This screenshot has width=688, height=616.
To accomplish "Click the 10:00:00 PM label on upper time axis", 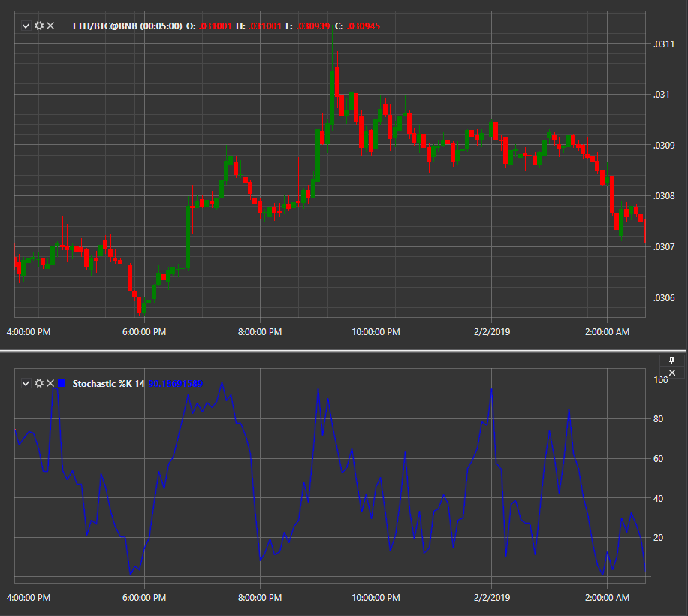I will tap(376, 332).
